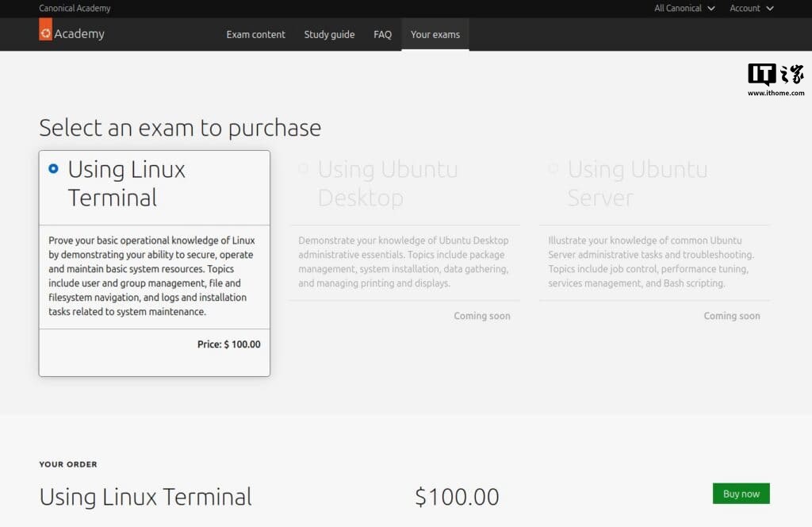Open the FAQ page
Image resolution: width=812 pixels, height=527 pixels.
coord(382,35)
